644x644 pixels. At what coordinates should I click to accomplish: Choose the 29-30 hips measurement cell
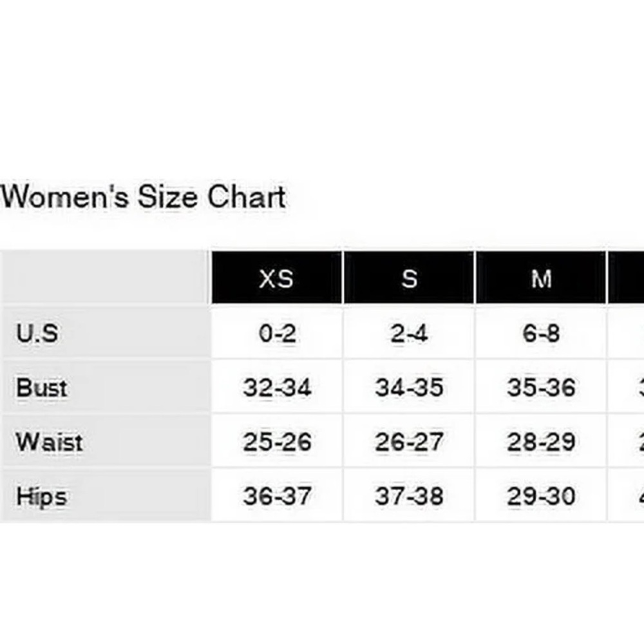[x=541, y=497]
